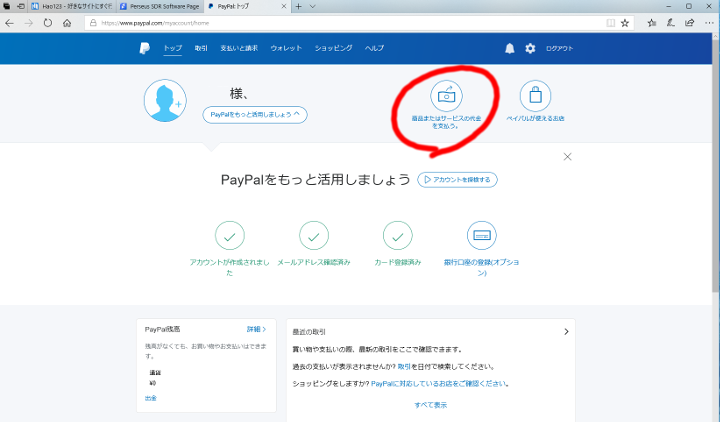This screenshot has height=422, width=720.
Task: Open 取引 menu item
Action: click(201, 48)
